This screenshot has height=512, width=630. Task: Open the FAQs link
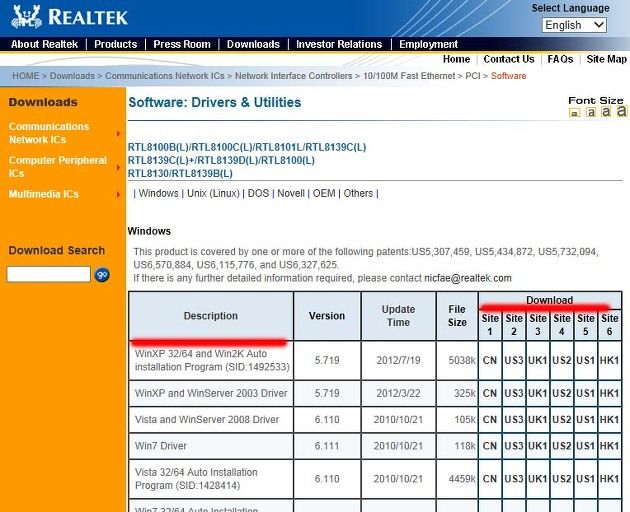(560, 59)
